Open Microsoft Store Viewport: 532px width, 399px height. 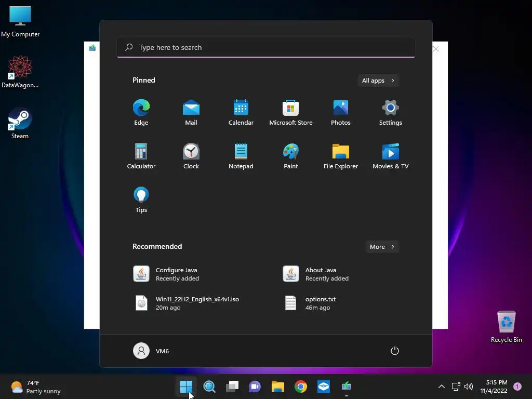(291, 112)
